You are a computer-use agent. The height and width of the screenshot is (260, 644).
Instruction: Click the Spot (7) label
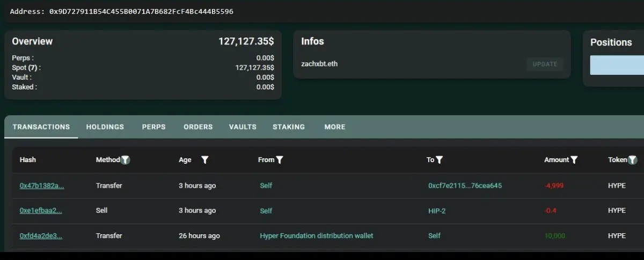(x=26, y=68)
